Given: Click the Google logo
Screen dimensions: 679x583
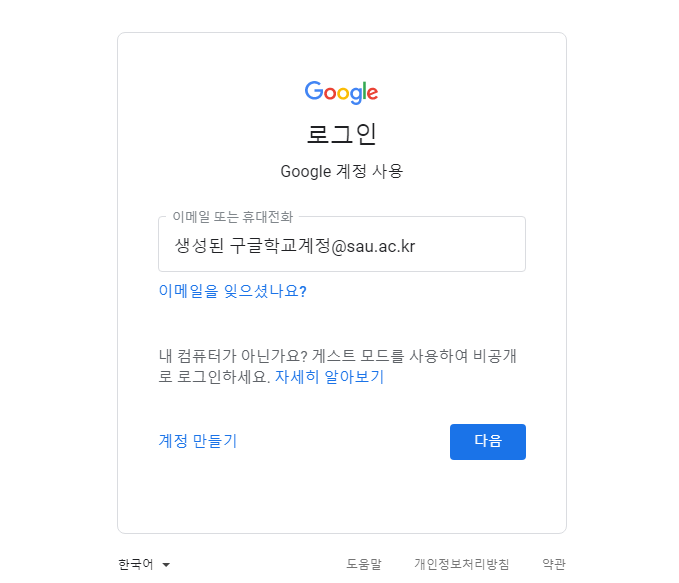Looking at the screenshot, I should coord(341,92).
